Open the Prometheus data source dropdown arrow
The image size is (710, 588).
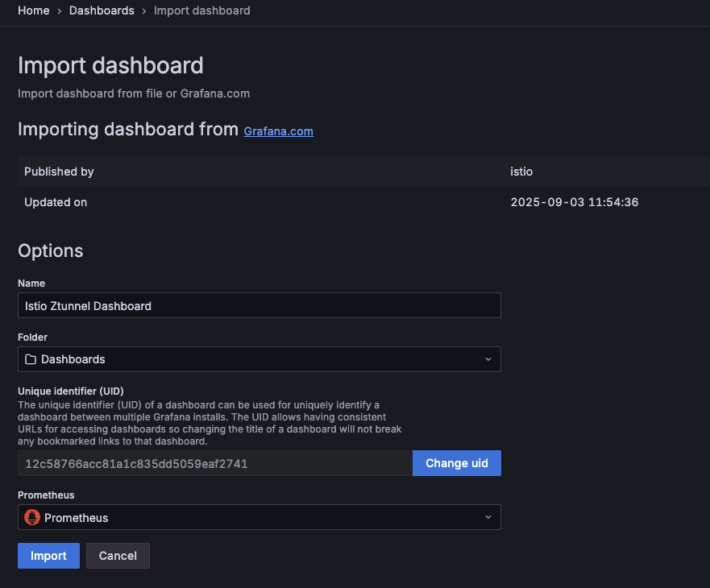(x=488, y=517)
